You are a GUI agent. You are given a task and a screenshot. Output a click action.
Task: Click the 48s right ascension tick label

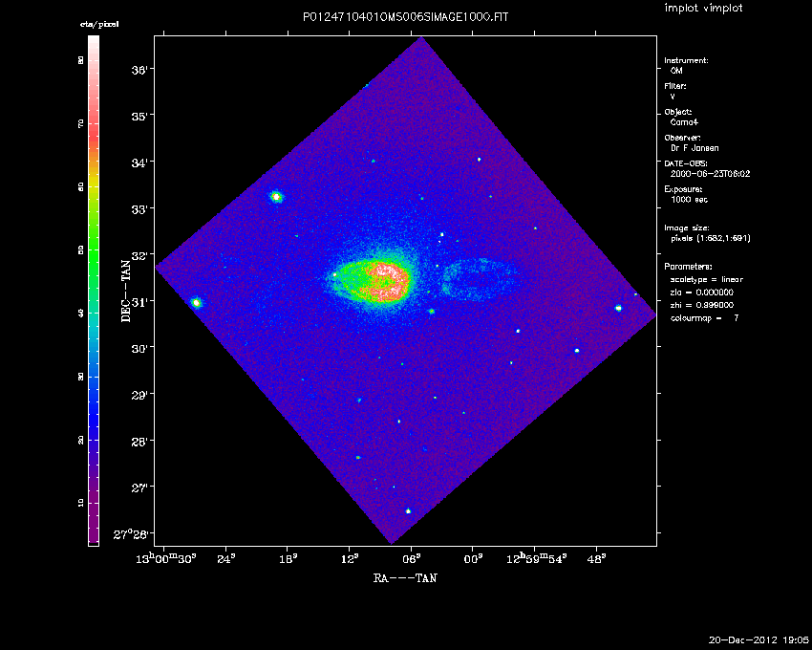pos(596,559)
